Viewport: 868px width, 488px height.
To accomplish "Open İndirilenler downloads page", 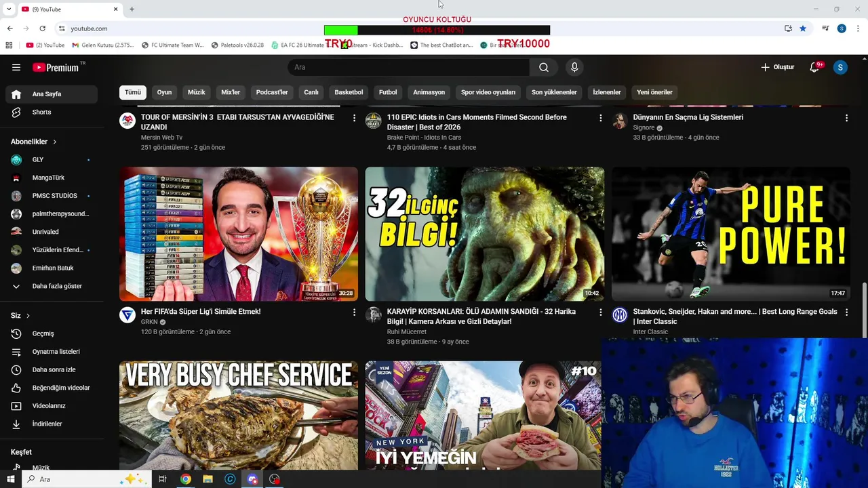I will (52, 424).
